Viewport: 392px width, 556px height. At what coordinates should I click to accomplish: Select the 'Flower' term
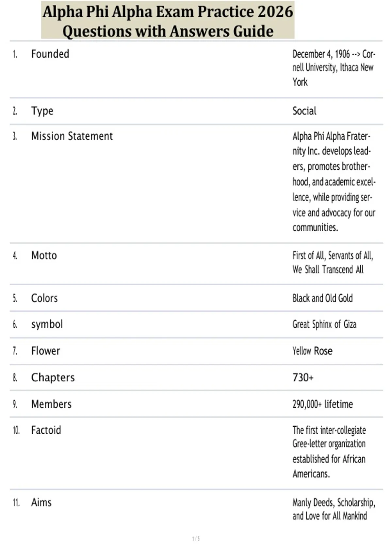point(46,351)
